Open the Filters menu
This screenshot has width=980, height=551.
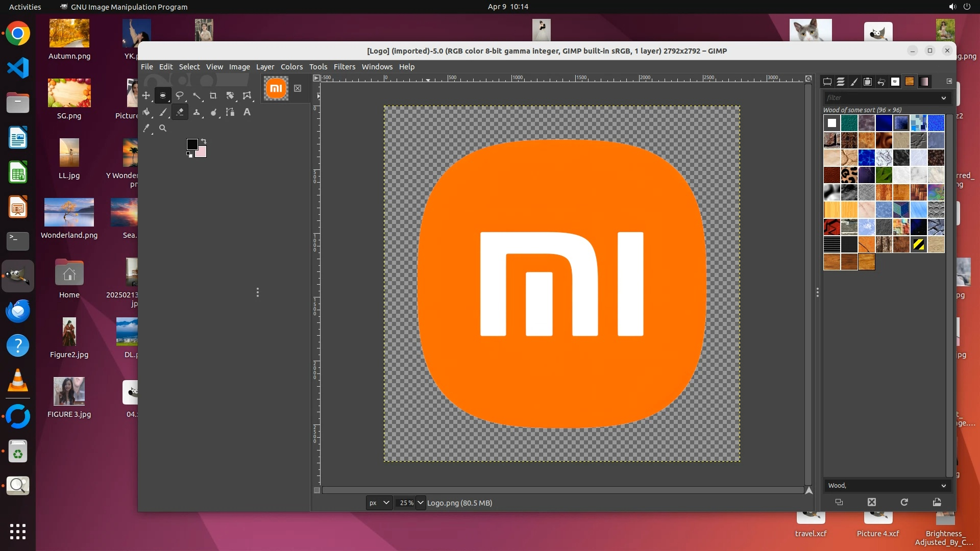click(x=344, y=67)
